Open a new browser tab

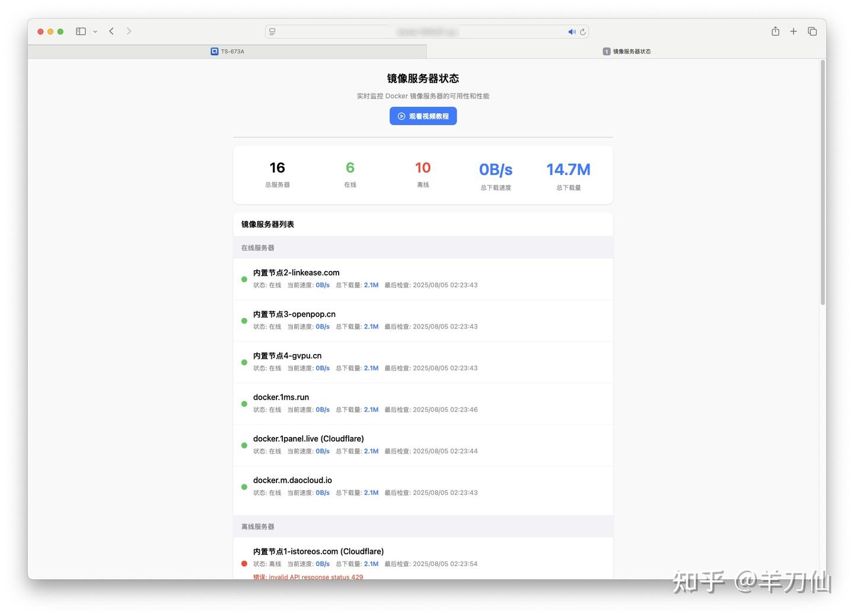[794, 31]
